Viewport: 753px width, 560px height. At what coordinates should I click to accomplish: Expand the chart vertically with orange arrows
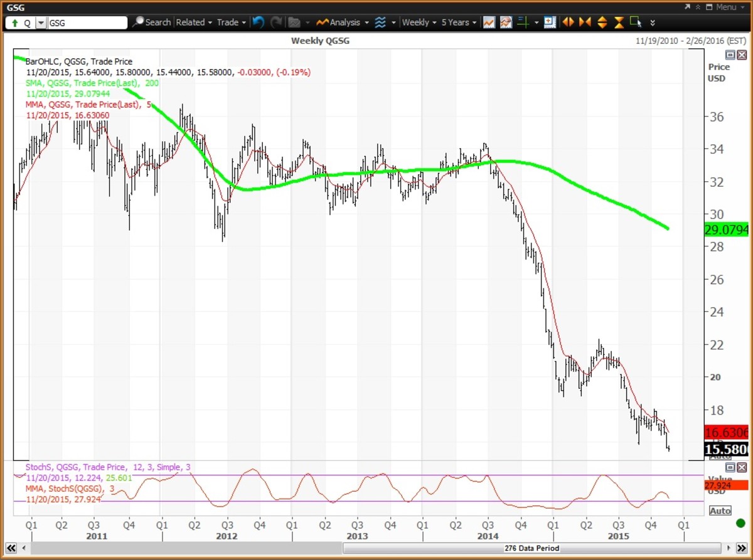[x=602, y=22]
